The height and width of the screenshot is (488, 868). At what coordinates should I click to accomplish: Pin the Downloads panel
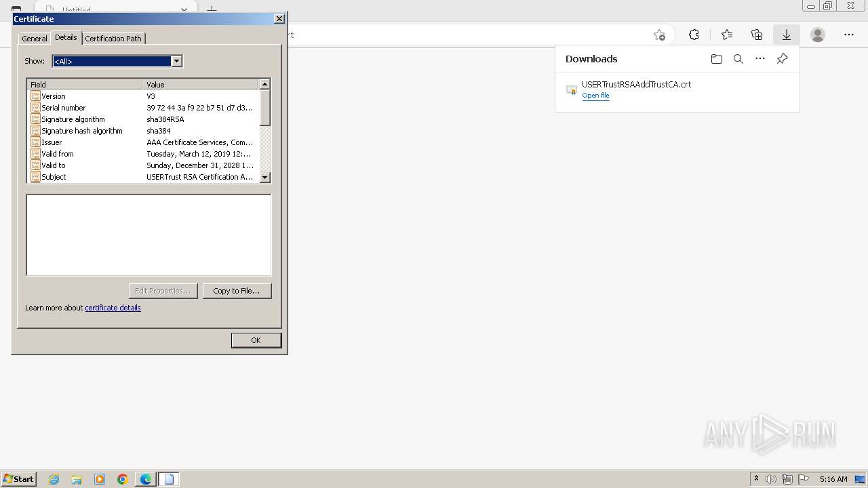point(782,59)
